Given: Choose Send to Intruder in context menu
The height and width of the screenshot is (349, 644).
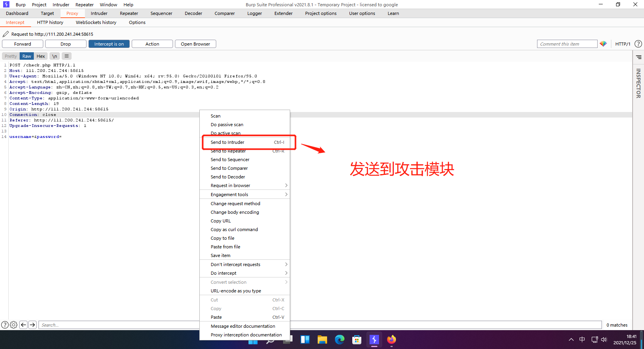Looking at the screenshot, I should [245, 142].
